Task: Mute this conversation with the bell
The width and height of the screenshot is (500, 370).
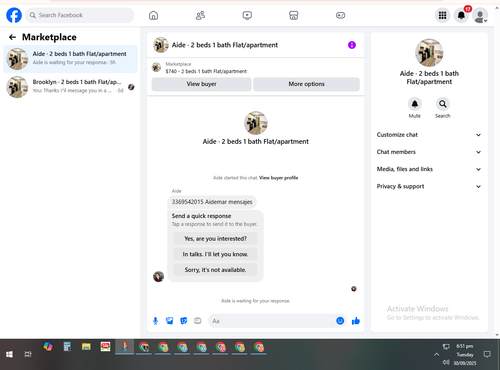Action: [x=415, y=104]
